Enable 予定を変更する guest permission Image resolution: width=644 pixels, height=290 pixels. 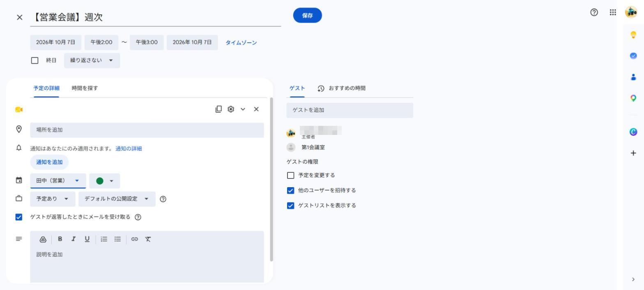click(290, 175)
